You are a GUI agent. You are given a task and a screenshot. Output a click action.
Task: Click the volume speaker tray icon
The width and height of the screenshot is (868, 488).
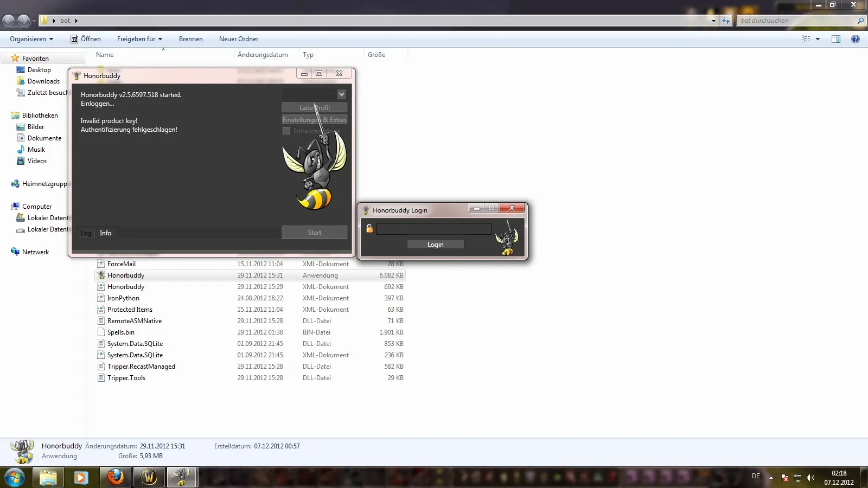[810, 478]
